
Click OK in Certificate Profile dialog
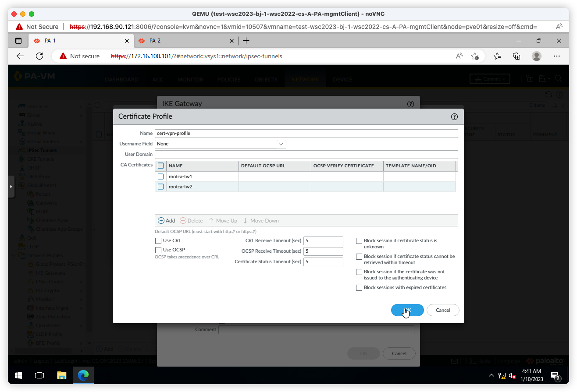click(407, 310)
